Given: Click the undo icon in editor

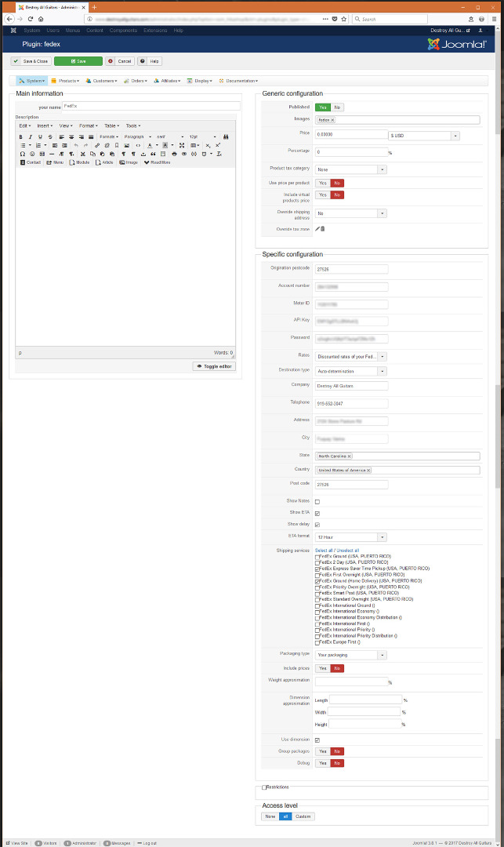Looking at the screenshot, I should tap(76, 145).
